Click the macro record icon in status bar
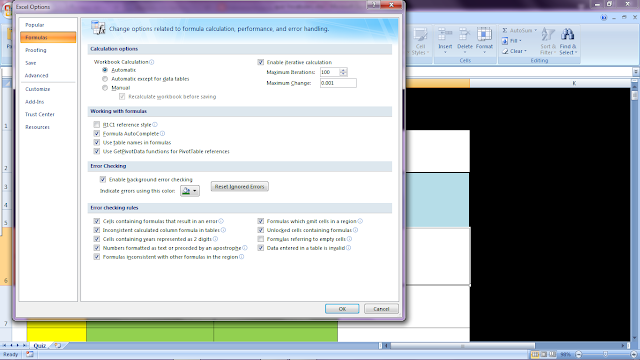 [x=30, y=354]
